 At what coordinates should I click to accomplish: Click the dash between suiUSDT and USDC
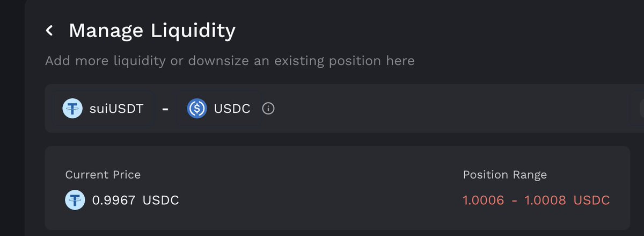click(165, 109)
